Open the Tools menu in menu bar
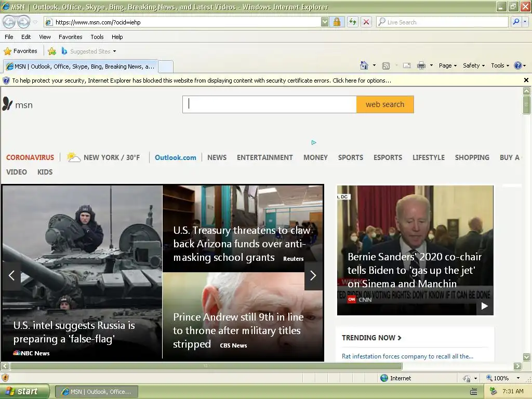The image size is (532, 399). [x=97, y=37]
